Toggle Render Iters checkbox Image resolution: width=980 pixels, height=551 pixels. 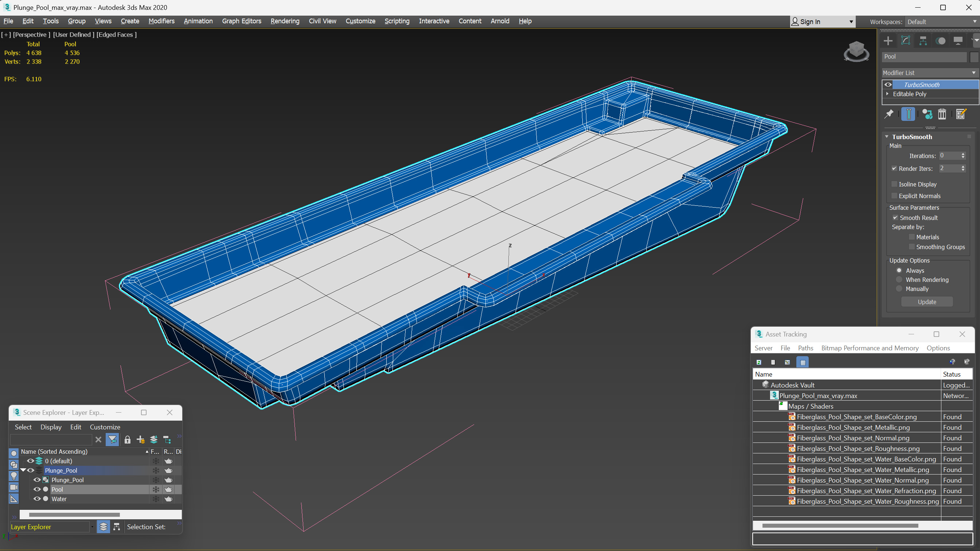(x=894, y=169)
